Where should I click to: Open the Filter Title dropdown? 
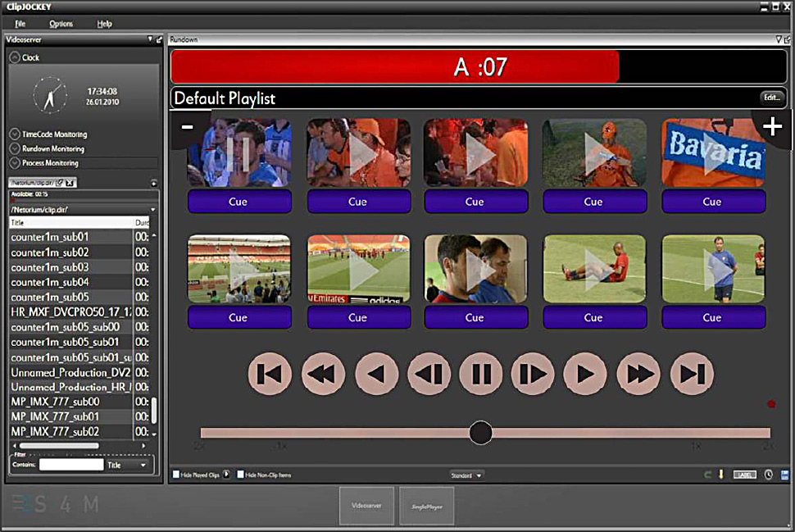[129, 465]
